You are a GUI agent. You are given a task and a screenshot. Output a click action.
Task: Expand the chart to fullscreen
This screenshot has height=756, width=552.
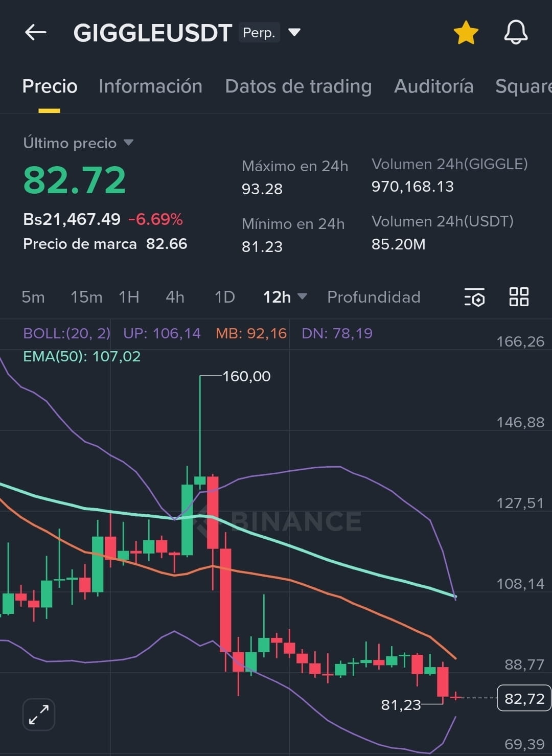click(x=39, y=714)
